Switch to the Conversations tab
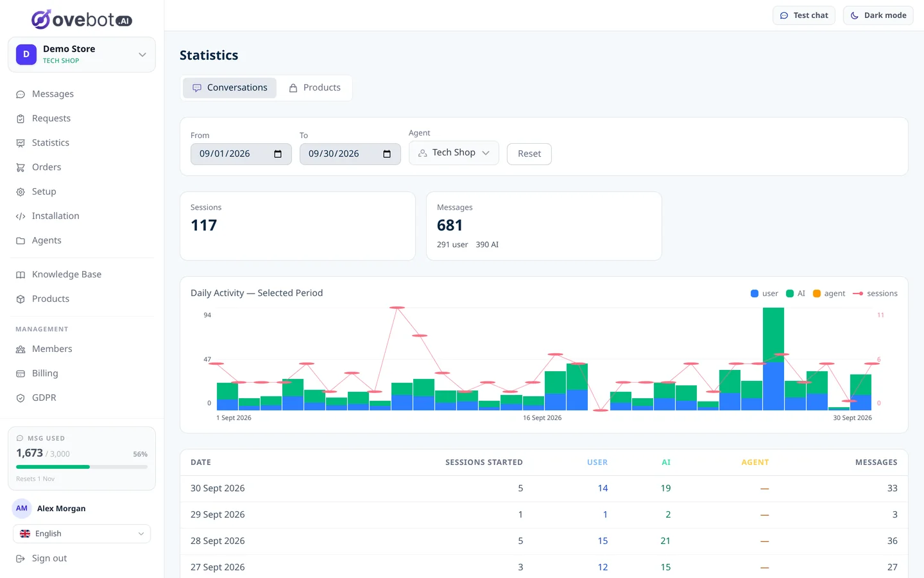Viewport: 924px width, 578px height. click(230, 88)
